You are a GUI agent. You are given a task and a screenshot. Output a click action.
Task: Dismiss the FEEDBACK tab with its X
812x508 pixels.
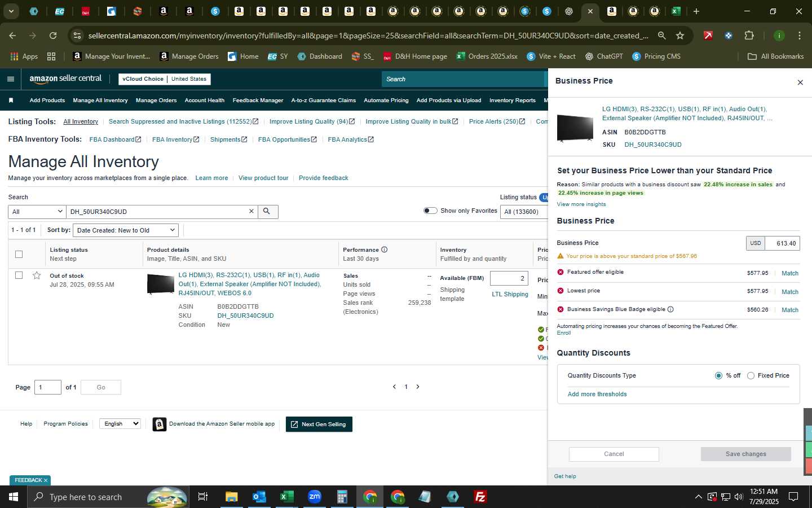(x=46, y=480)
